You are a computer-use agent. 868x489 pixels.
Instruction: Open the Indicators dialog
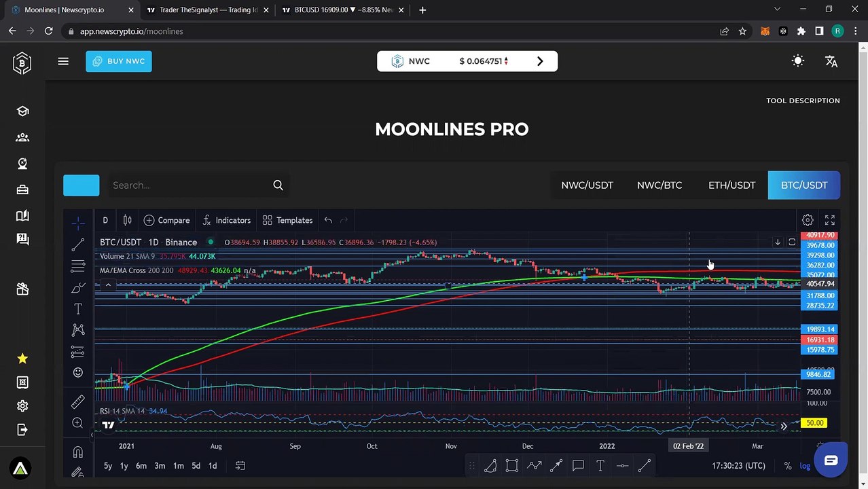click(x=227, y=220)
